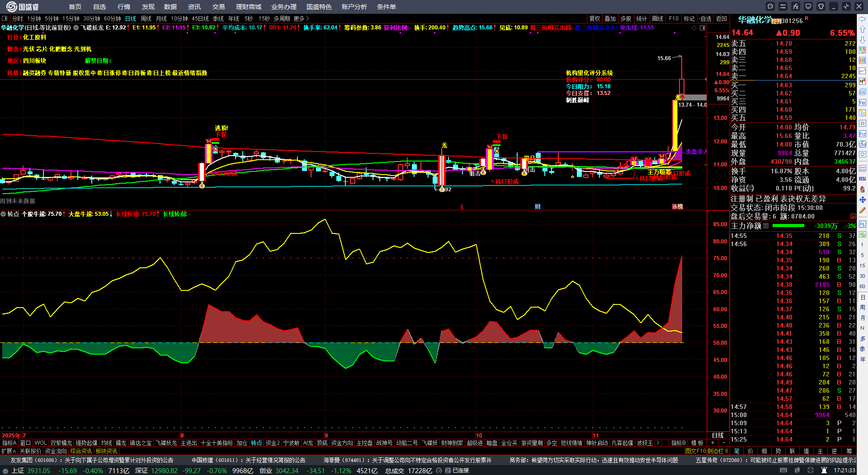
Task: Toggle the diamond marker at chart top right
Action: 694,28
